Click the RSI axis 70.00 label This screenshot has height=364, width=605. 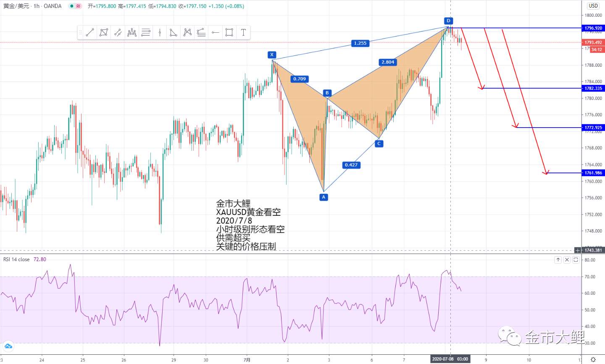click(x=589, y=277)
